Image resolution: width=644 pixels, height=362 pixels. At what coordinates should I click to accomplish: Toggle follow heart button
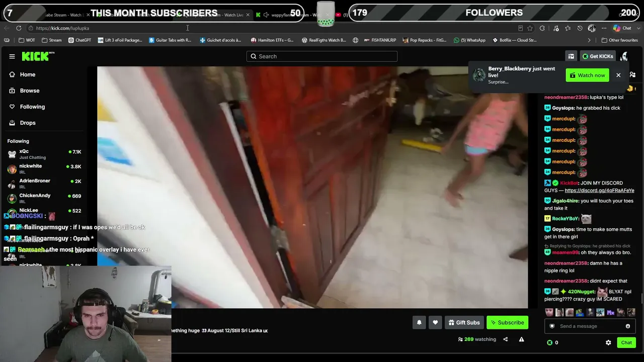click(435, 323)
